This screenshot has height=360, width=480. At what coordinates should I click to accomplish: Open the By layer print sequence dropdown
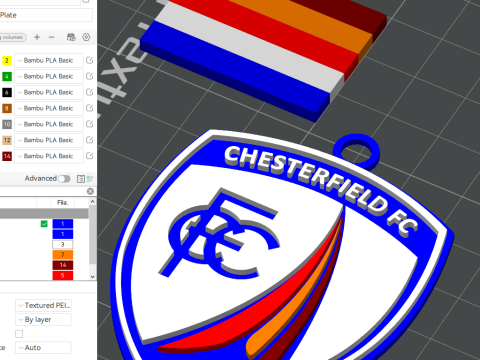pyautogui.click(x=43, y=319)
